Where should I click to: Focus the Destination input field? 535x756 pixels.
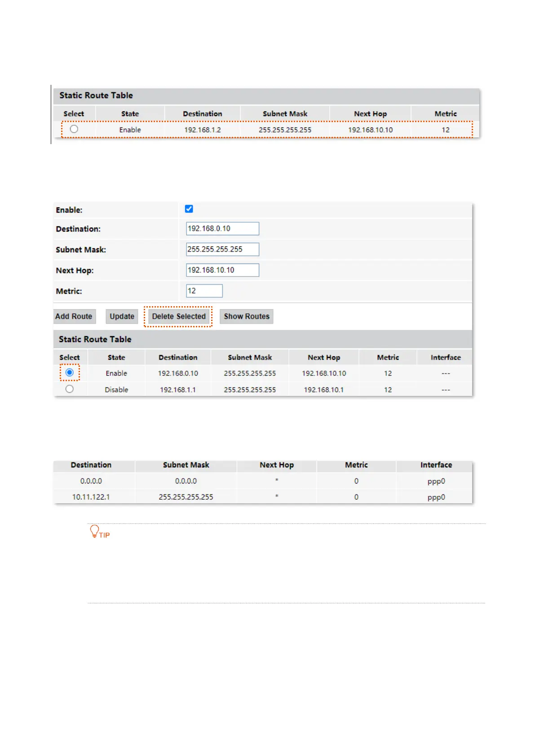223,229
